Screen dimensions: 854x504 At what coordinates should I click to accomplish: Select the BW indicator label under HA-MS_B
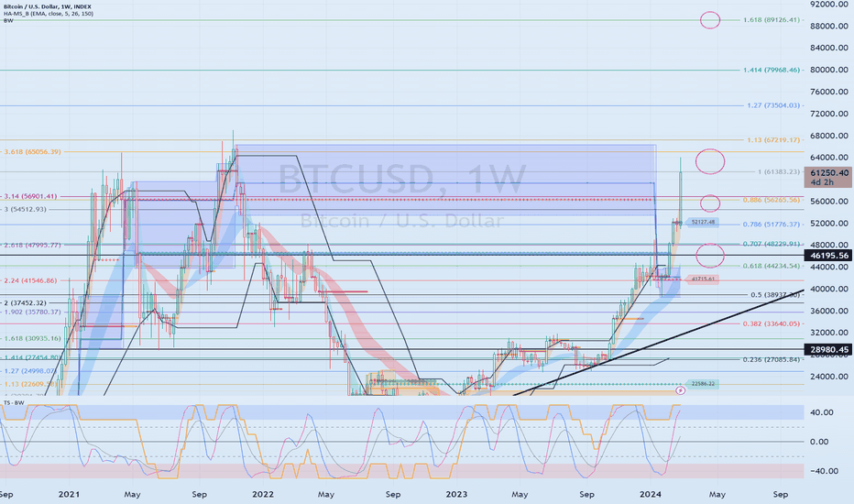point(7,21)
